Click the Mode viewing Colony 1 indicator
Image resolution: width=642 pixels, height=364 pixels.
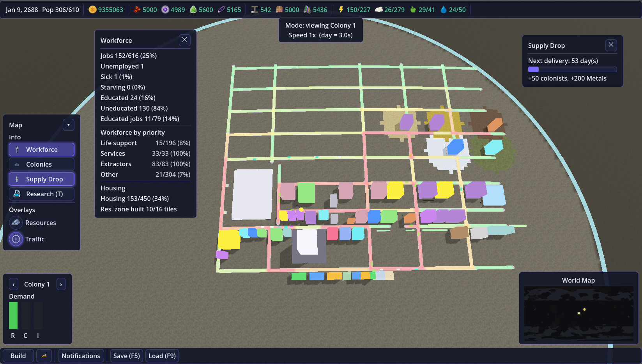point(320,30)
